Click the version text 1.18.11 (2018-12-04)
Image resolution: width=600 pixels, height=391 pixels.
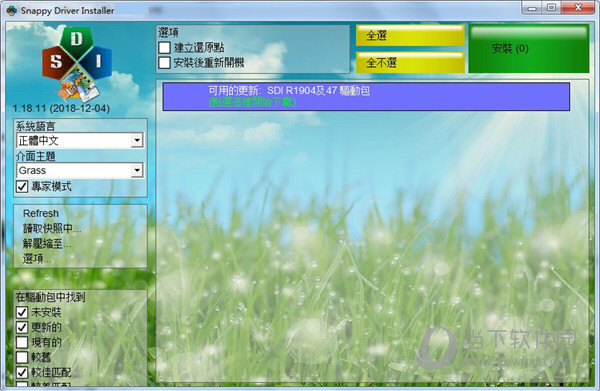click(61, 108)
